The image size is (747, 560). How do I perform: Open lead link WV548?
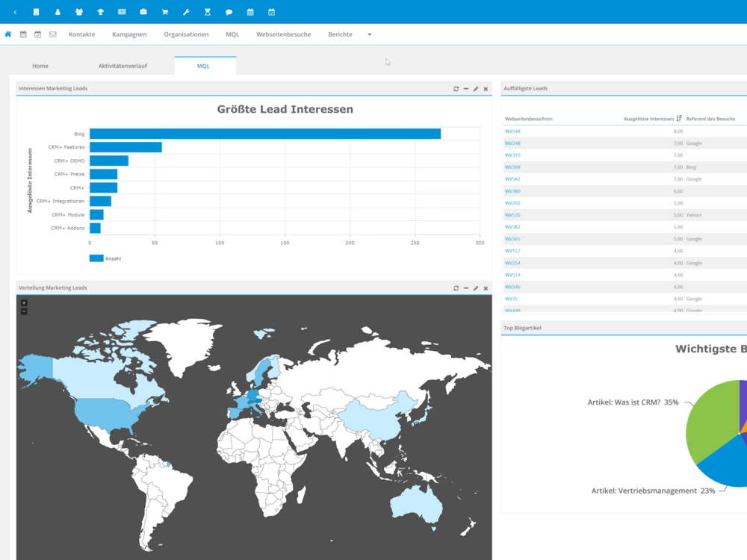[512, 131]
